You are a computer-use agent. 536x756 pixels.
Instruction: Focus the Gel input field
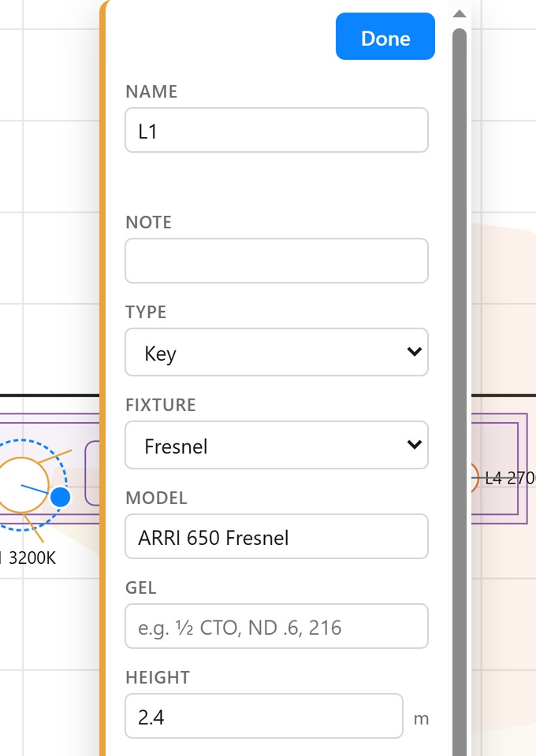(277, 626)
